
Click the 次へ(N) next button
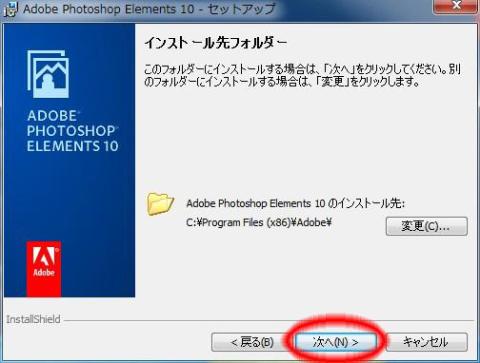336,342
